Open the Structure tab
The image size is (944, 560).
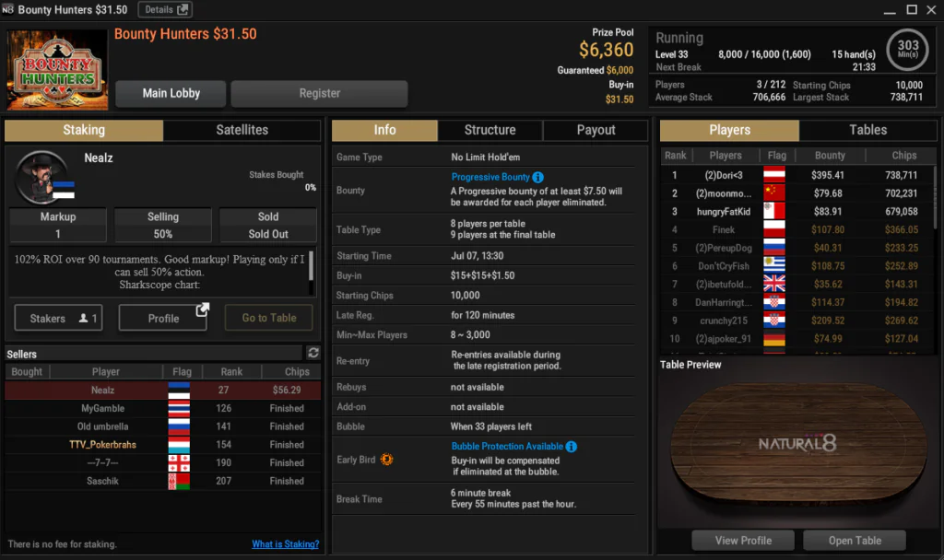click(490, 130)
